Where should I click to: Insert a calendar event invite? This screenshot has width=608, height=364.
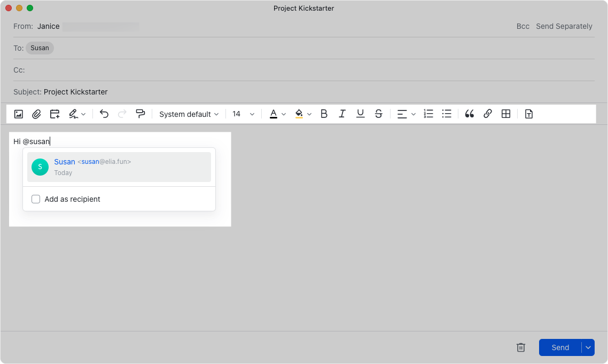click(x=54, y=114)
